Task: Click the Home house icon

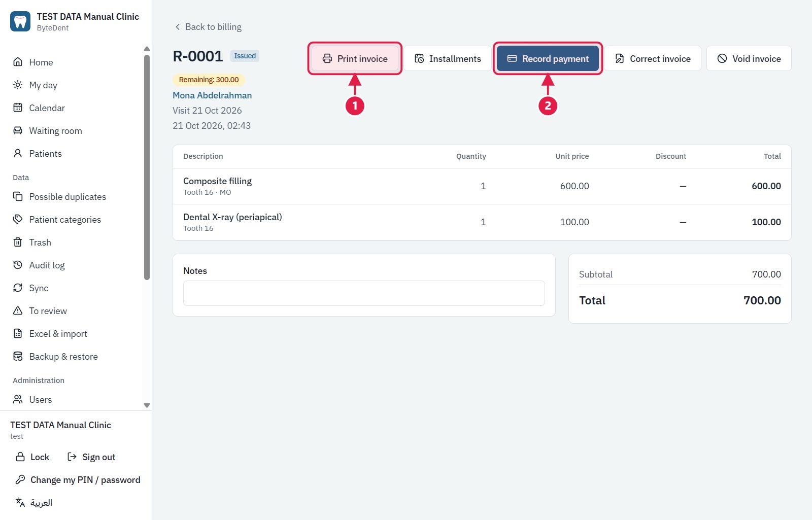Action: pyautogui.click(x=18, y=62)
